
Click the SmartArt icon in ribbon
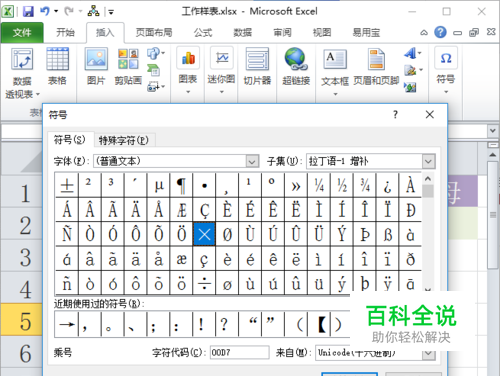click(154, 70)
